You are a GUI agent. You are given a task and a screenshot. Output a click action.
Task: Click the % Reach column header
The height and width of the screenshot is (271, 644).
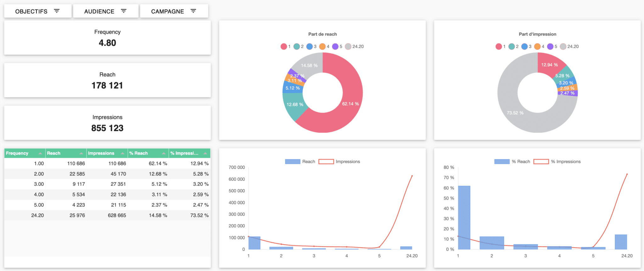pyautogui.click(x=148, y=153)
